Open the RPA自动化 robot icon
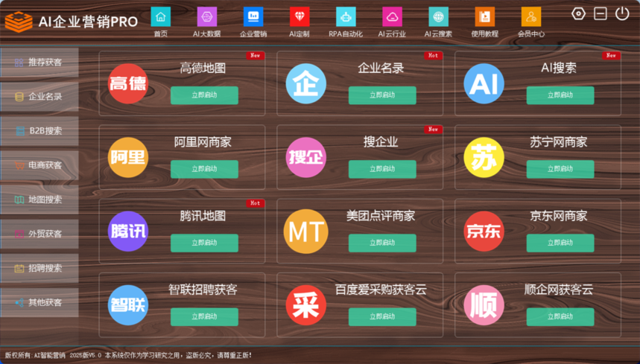This screenshot has height=364, width=640. point(346,16)
